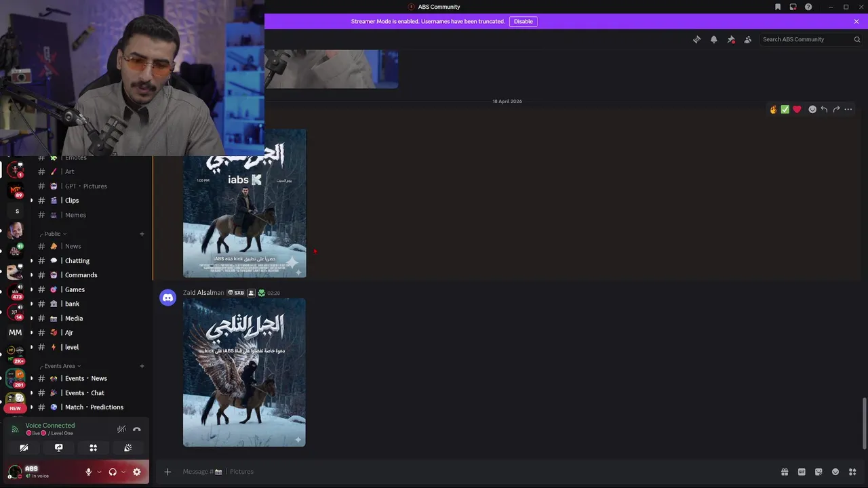The image size is (868, 488).
Task: Click the Voice Connected status text
Action: (50, 426)
